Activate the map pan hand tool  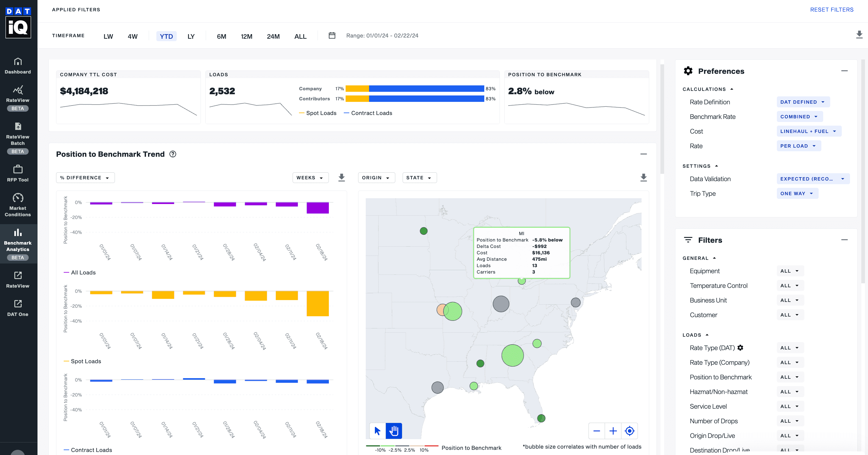coord(393,431)
